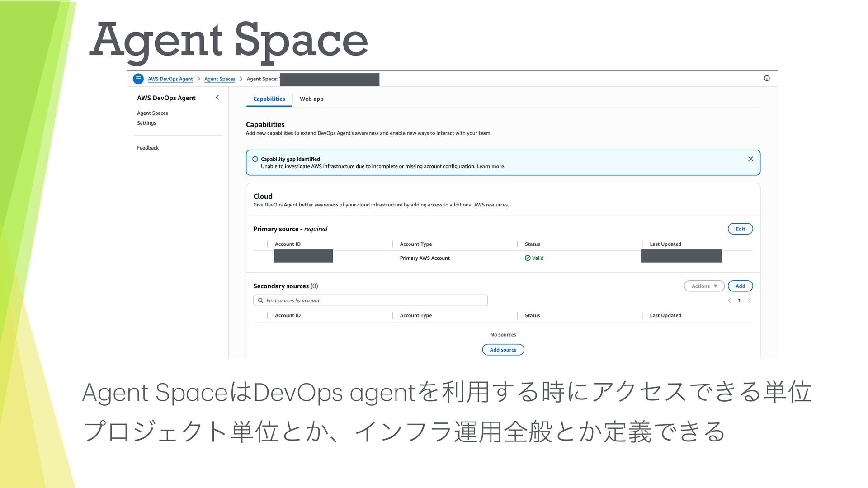Click Learn more in the alert
The image size is (868, 488).
pos(491,166)
